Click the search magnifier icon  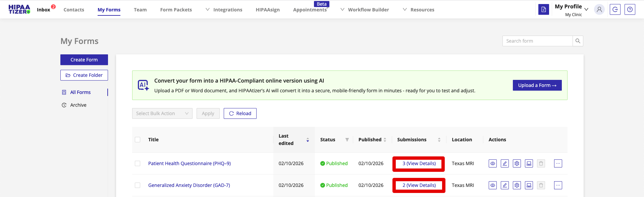tap(578, 41)
